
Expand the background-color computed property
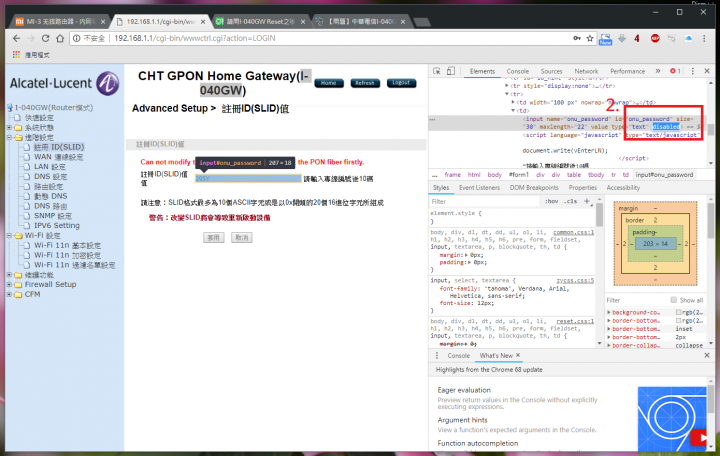pos(609,312)
